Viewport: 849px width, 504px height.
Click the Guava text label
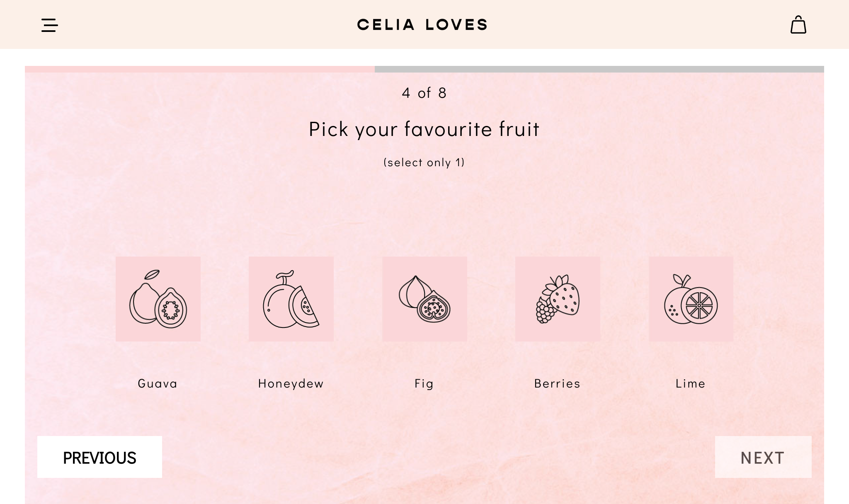158,383
